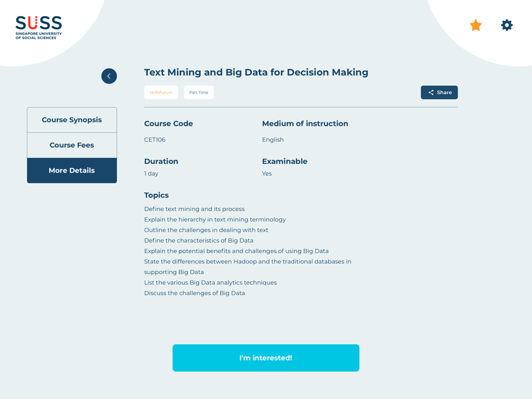Click the Topics section heading
The image size is (532, 399).
click(156, 195)
